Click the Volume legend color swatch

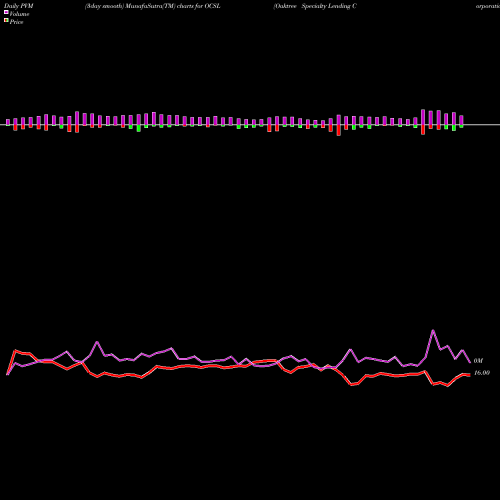click(6, 12)
